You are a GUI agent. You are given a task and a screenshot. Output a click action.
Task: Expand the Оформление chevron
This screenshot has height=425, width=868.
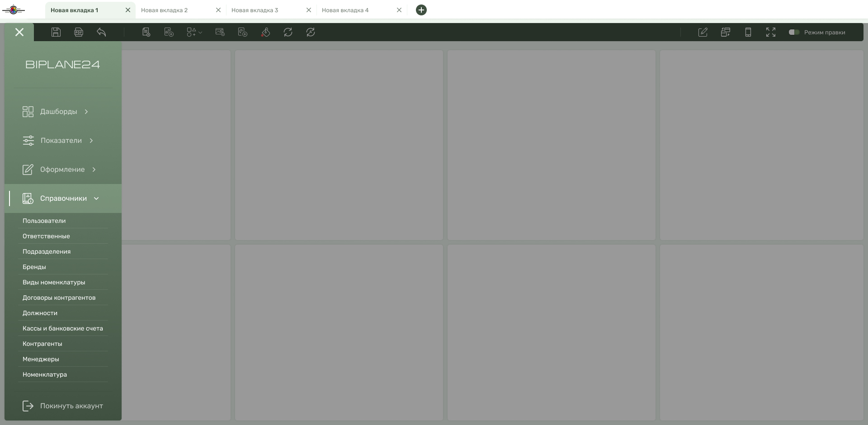(x=94, y=170)
